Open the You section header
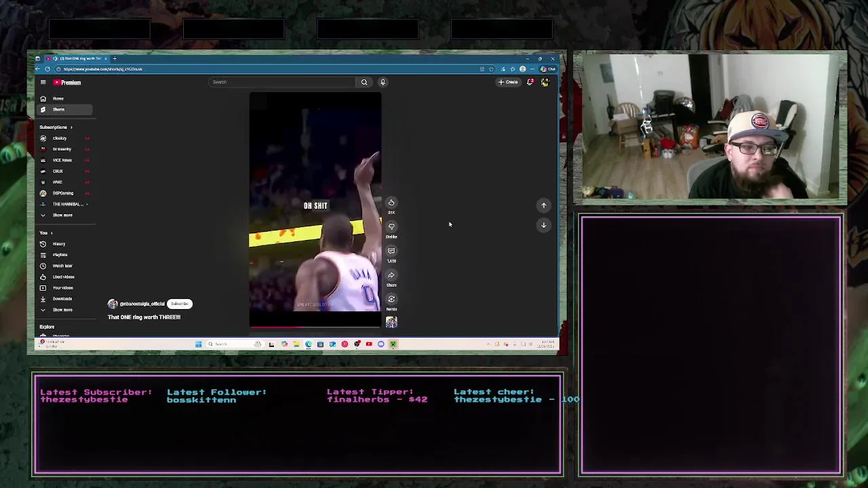This screenshot has height=488, width=868. [45, 232]
